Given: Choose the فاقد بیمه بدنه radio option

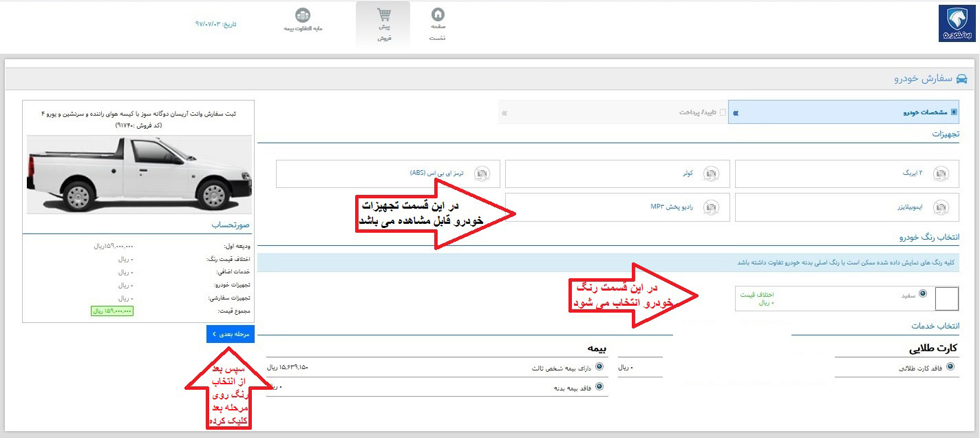Looking at the screenshot, I should tap(599, 386).
